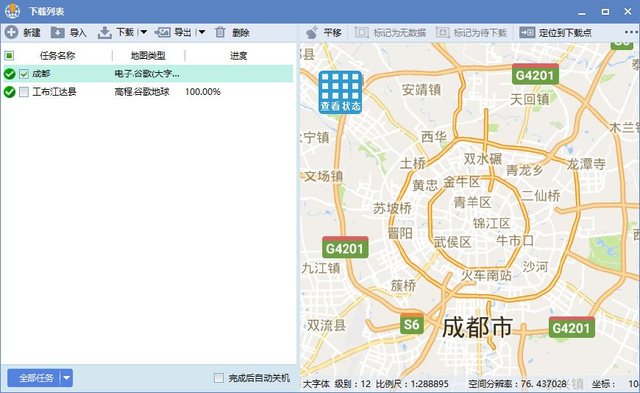Open the toolbar overflow three-dot menu
This screenshot has width=640, height=393.
point(631,32)
